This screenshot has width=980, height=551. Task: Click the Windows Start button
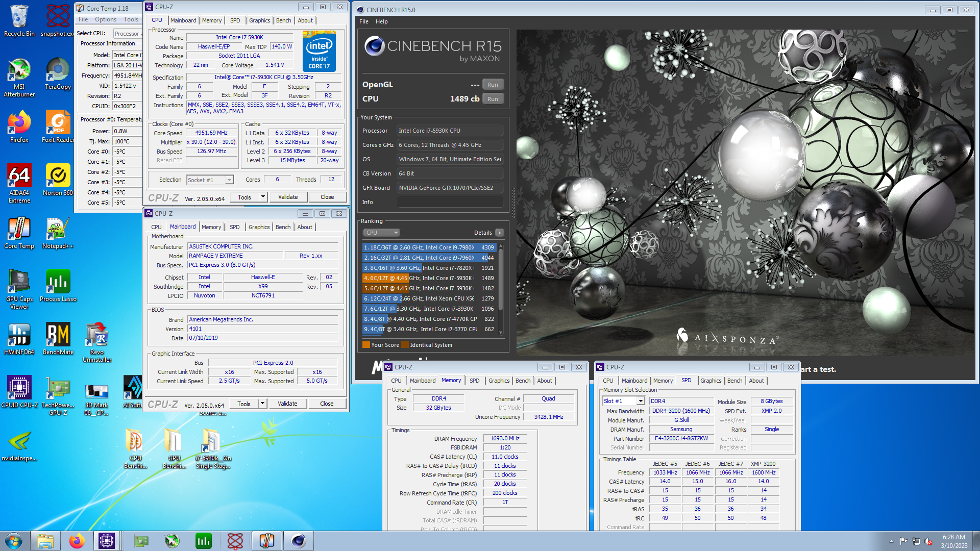click(x=14, y=541)
